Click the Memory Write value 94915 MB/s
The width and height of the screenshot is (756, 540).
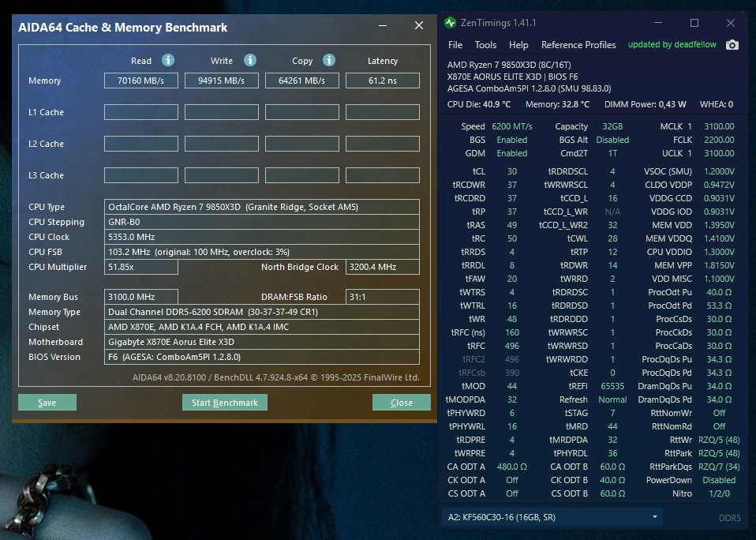pyautogui.click(x=221, y=81)
